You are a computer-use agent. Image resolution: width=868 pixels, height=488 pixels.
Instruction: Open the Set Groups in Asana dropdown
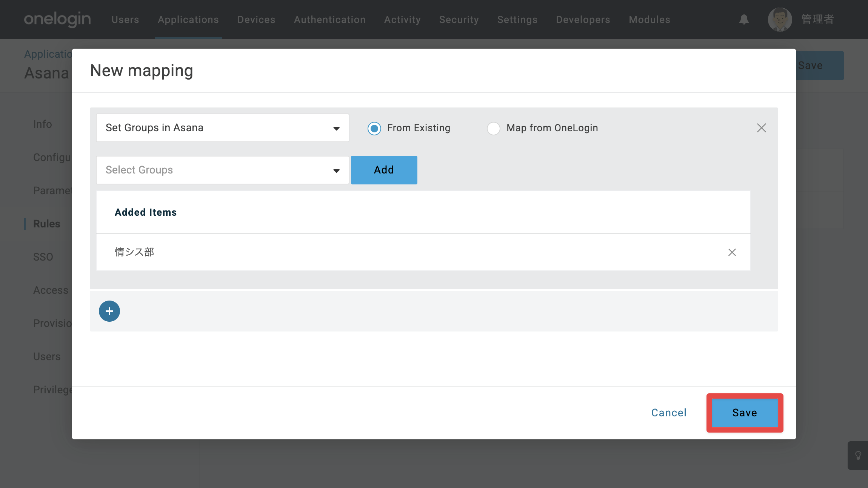point(223,128)
